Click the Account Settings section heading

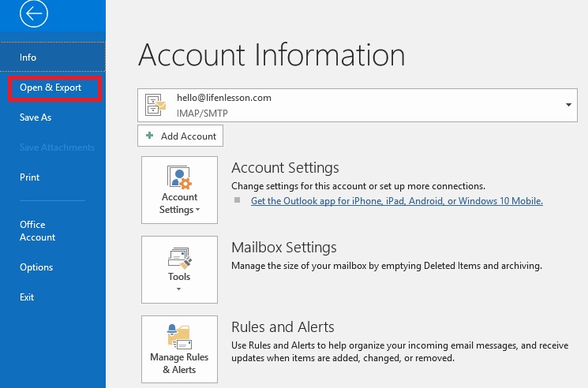point(285,168)
